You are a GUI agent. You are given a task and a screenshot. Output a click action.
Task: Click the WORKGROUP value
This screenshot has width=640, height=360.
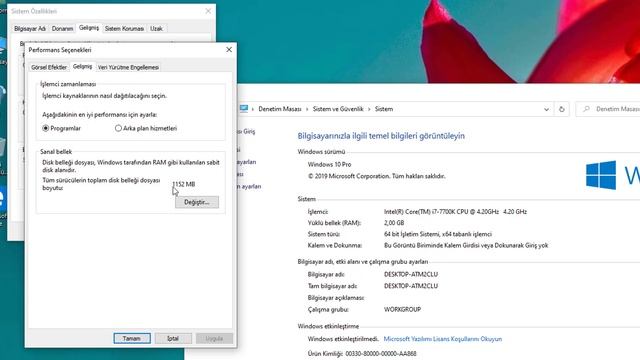(402, 309)
